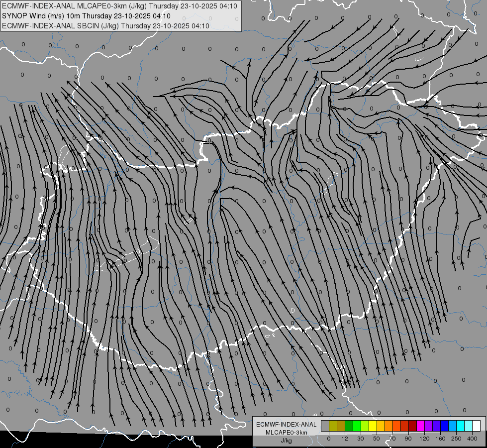487x448 pixels.
Task: Click the SYNOP Wind 10m title line
Action: [86, 16]
